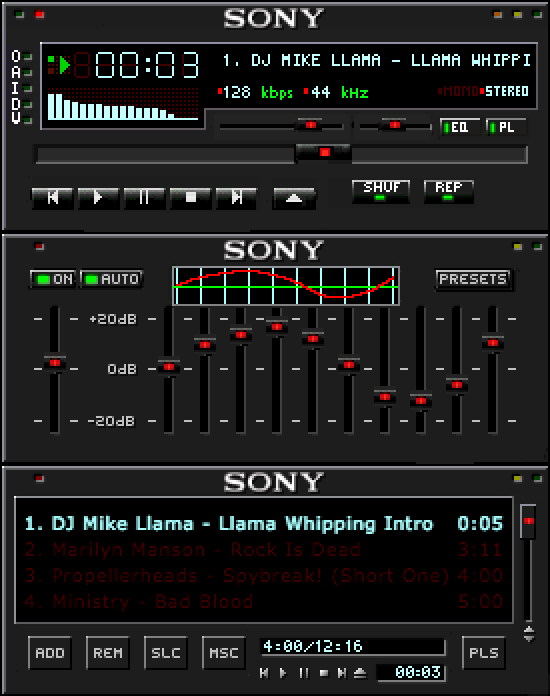Toggle Shuffle with the SHUF button
550x696 pixels.
(x=381, y=191)
